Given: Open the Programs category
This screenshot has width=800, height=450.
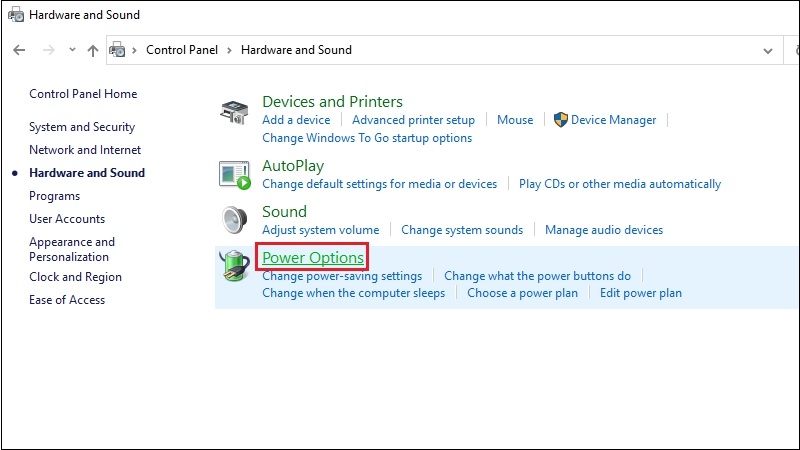Looking at the screenshot, I should click(55, 196).
